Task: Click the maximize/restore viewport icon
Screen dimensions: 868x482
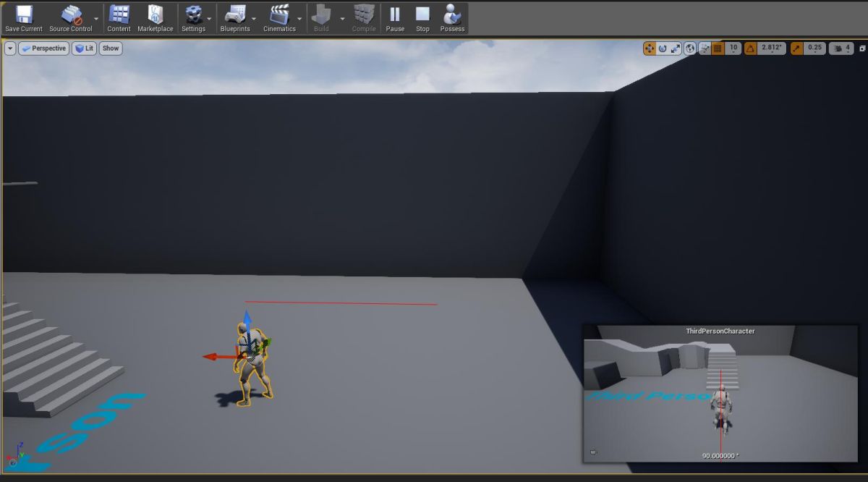Action: pos(861,48)
